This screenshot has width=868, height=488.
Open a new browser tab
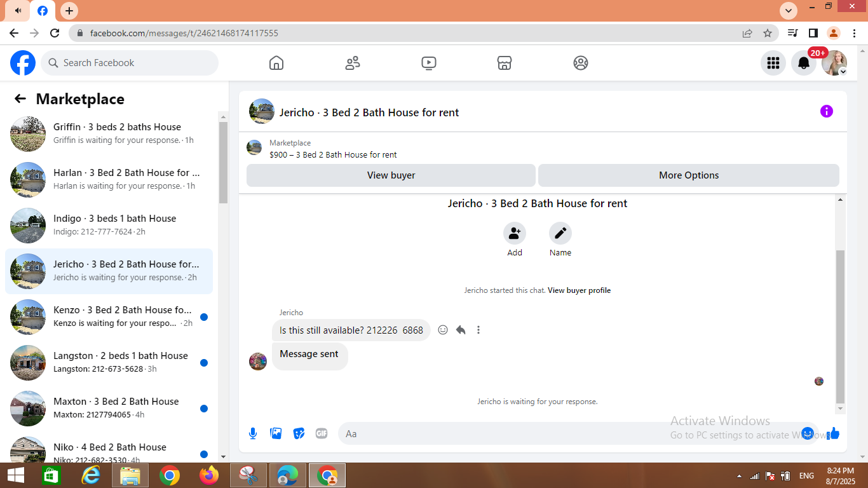69,11
